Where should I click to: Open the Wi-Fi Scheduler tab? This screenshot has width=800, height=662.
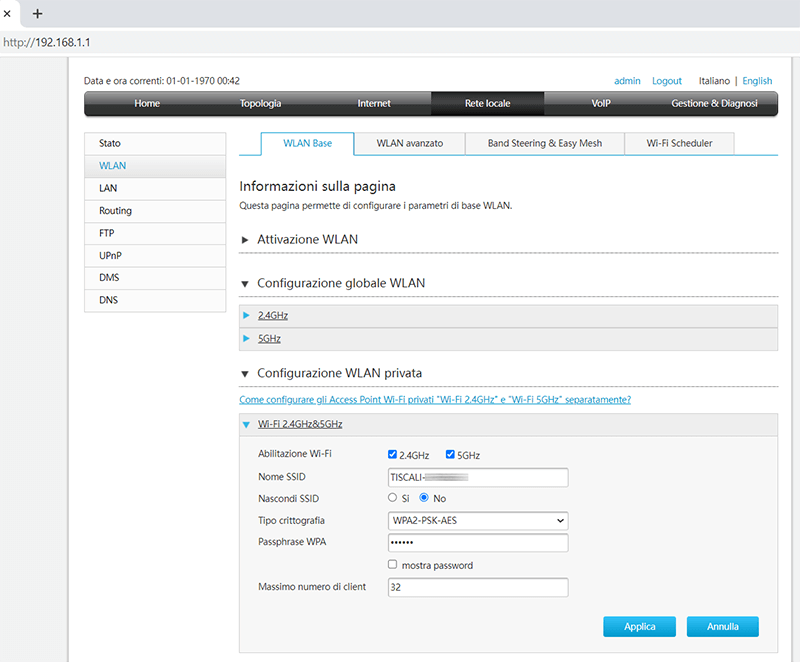678,144
